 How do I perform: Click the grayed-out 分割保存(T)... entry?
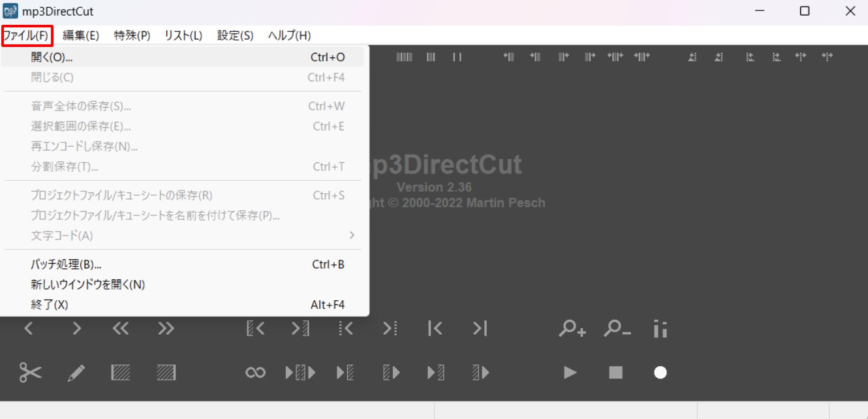184,166
